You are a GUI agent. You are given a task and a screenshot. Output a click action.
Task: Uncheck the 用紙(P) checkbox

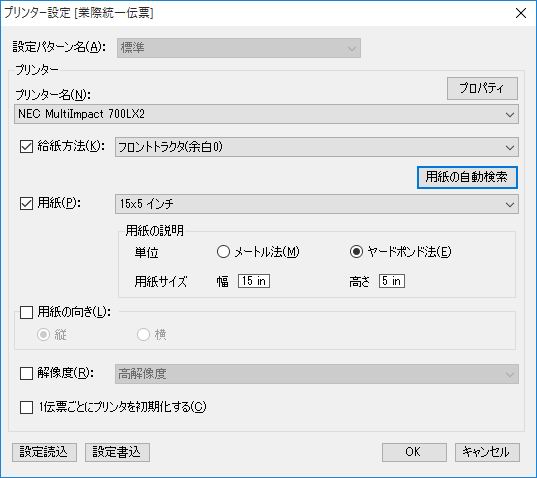[26, 203]
